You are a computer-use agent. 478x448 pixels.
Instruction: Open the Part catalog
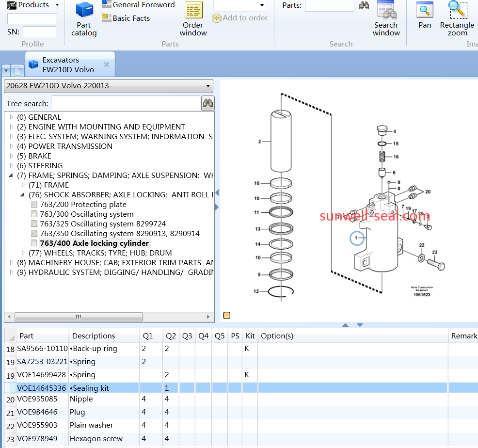point(84,19)
